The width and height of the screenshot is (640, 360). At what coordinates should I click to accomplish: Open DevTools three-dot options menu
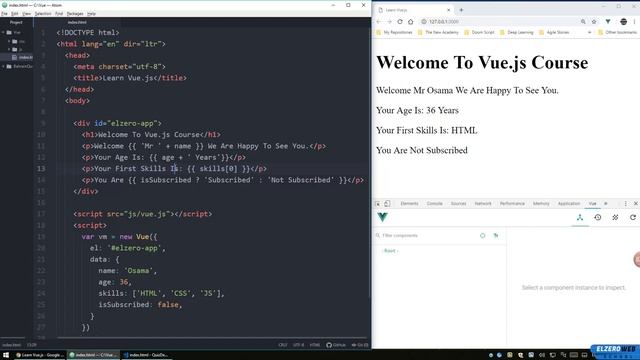(x=625, y=203)
